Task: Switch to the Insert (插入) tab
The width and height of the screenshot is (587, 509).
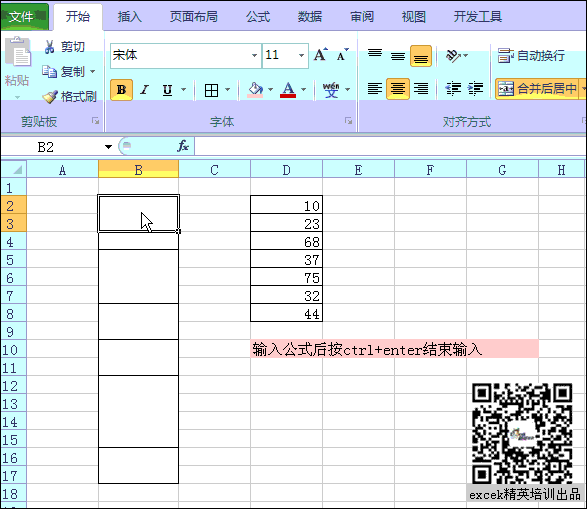Action: pos(130,16)
